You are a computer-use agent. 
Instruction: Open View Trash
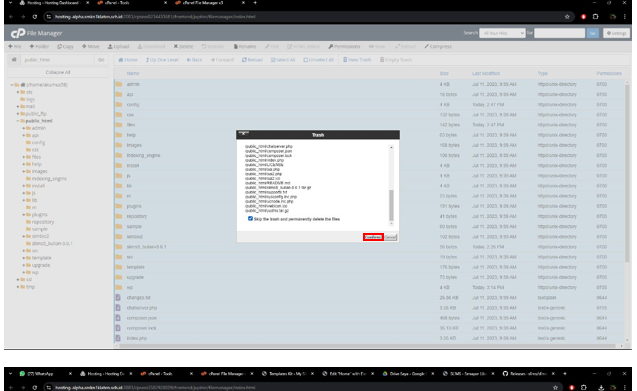pyautogui.click(x=357, y=60)
